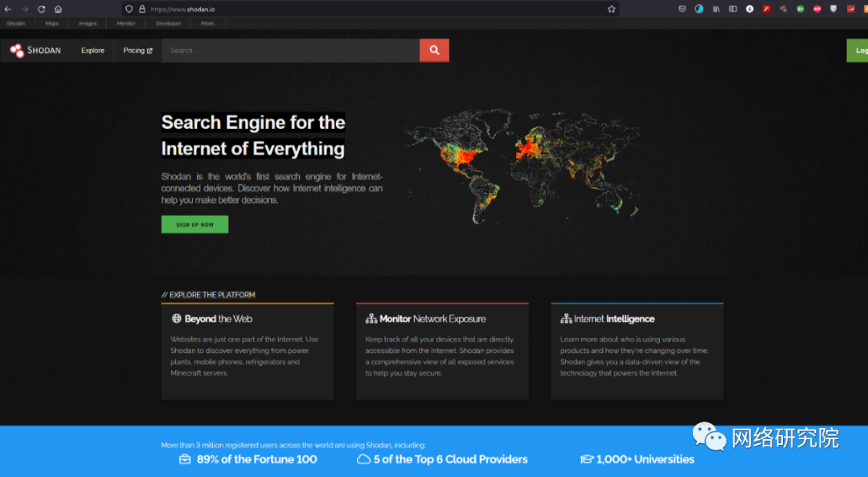Go back with the browser back arrow
The image size is (868, 477).
coord(8,9)
